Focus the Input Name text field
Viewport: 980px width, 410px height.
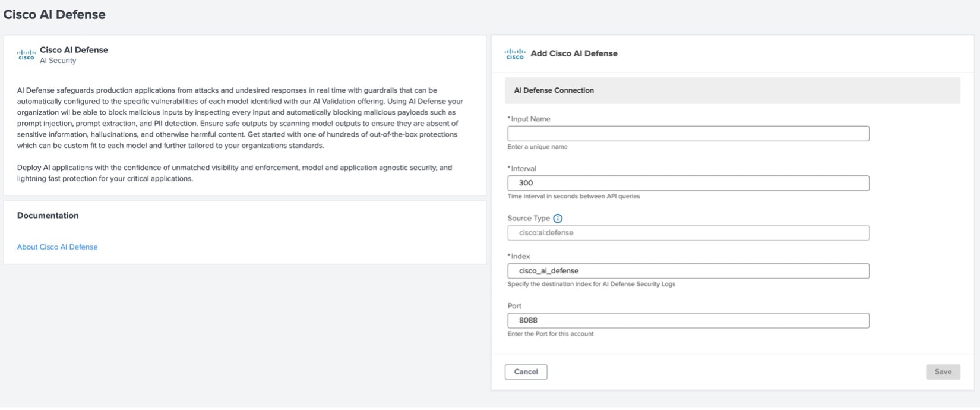click(x=688, y=134)
